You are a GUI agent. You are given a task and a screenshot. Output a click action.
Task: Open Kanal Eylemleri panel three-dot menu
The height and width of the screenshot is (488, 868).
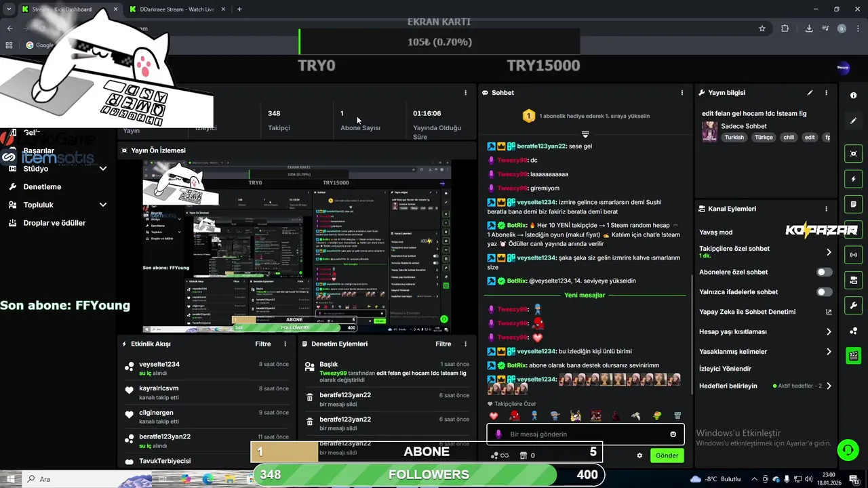point(826,209)
